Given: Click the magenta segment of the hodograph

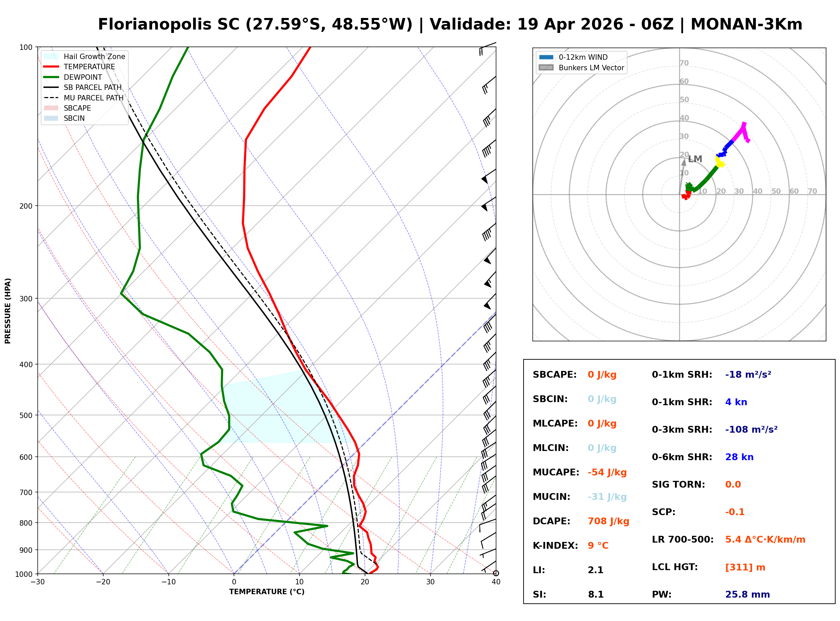Looking at the screenshot, I should (738, 134).
